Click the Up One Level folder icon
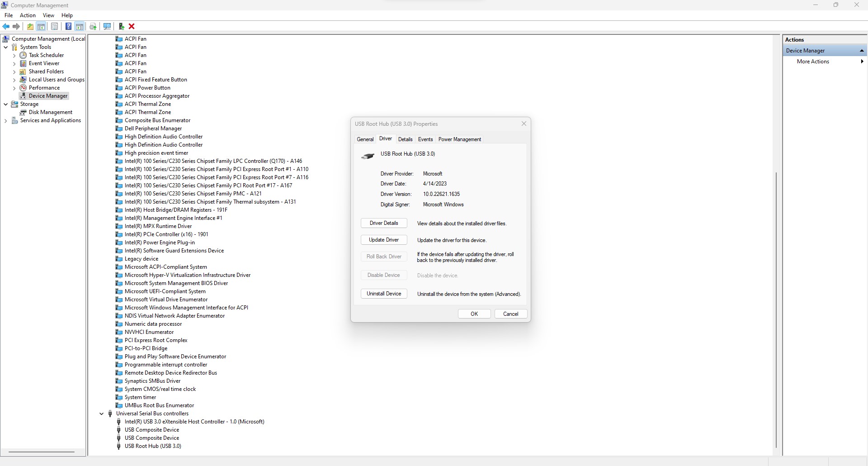This screenshot has height=466, width=868. 30,26
